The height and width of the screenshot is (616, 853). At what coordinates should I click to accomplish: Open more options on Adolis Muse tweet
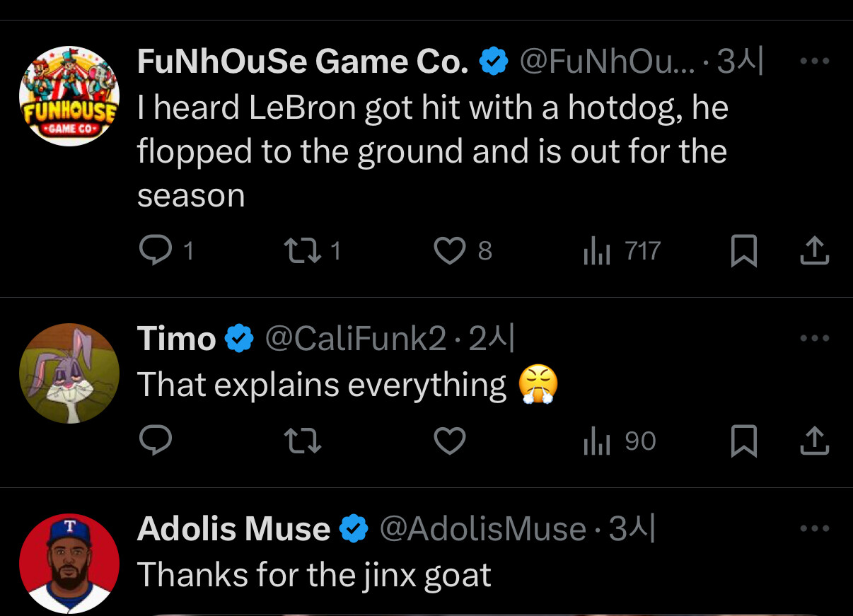coord(814,528)
